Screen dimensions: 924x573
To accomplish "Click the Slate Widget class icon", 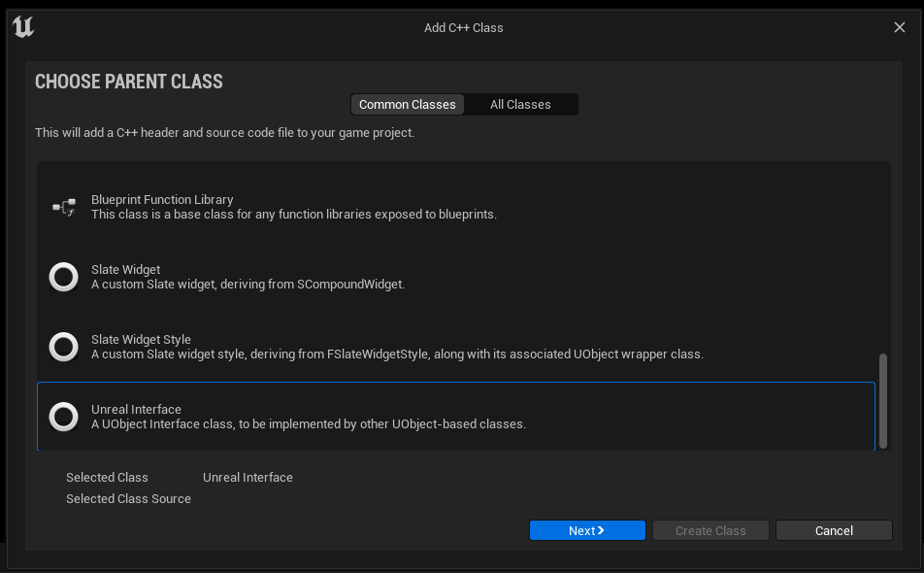I will tap(64, 277).
